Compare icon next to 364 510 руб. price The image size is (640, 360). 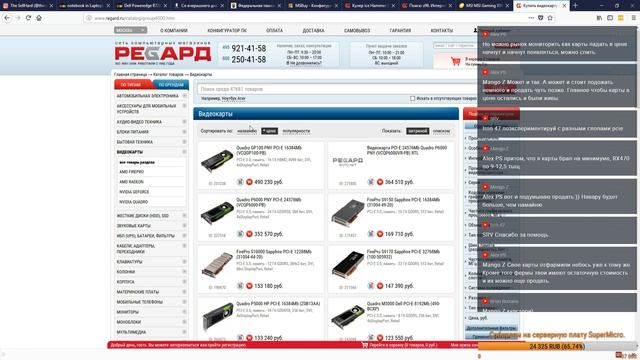371,182
